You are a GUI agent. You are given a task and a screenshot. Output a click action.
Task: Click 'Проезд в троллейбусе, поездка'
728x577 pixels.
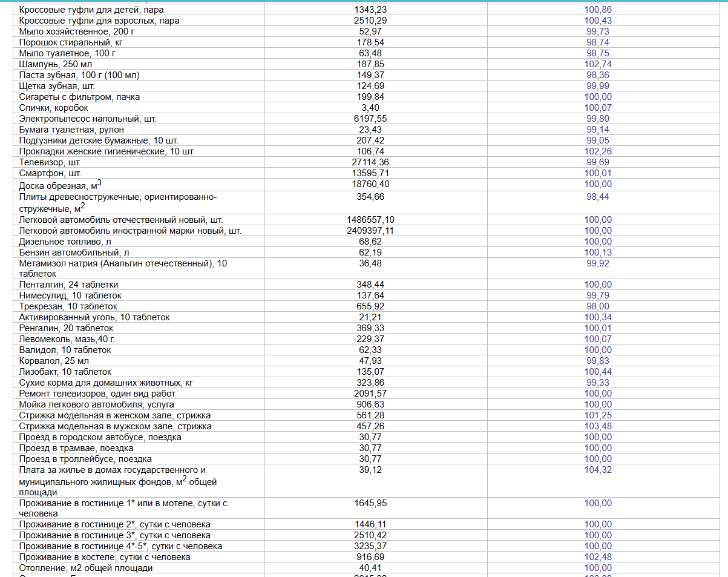[x=85, y=459]
